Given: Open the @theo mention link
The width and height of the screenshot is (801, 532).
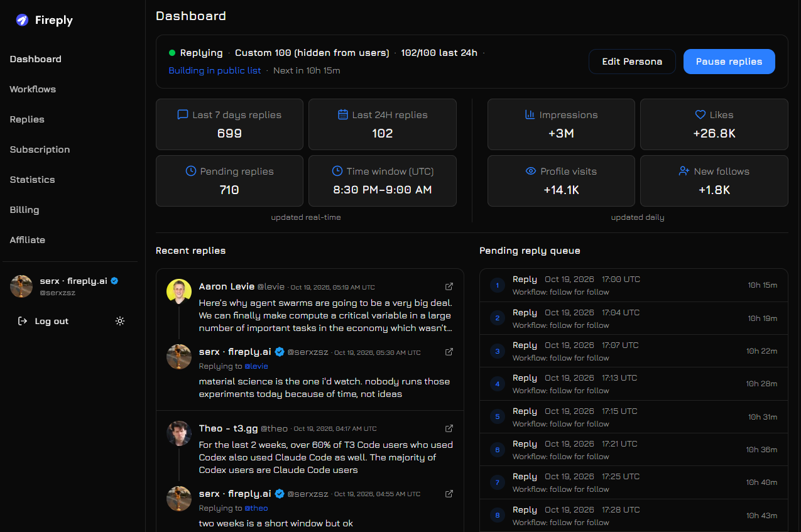Looking at the screenshot, I should point(256,508).
